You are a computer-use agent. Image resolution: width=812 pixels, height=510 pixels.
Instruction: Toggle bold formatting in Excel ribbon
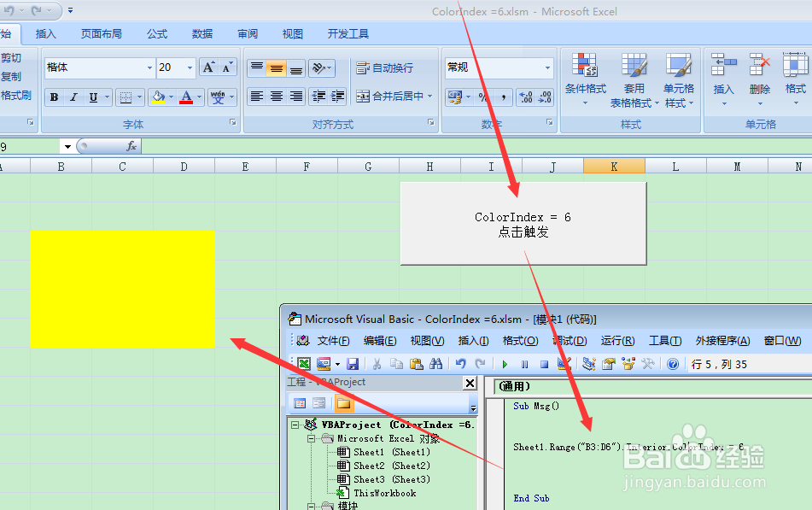tap(55, 97)
